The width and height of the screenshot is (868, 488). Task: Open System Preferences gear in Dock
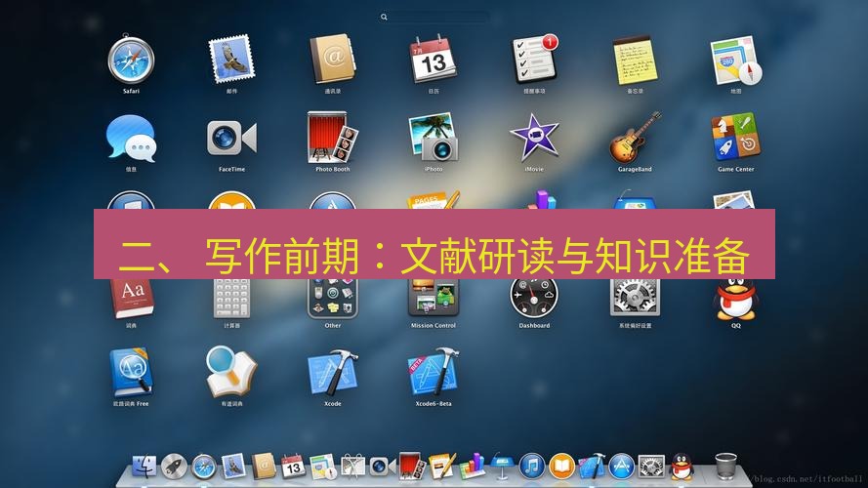tap(651, 467)
